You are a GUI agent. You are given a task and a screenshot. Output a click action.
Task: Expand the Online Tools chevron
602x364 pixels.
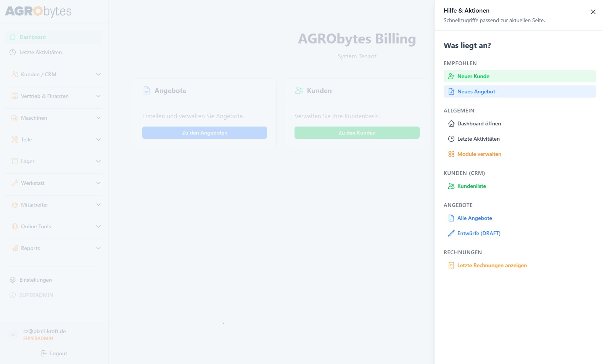pos(98,226)
